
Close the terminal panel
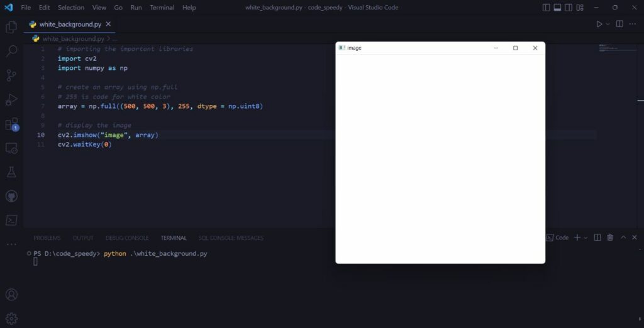pos(635,238)
